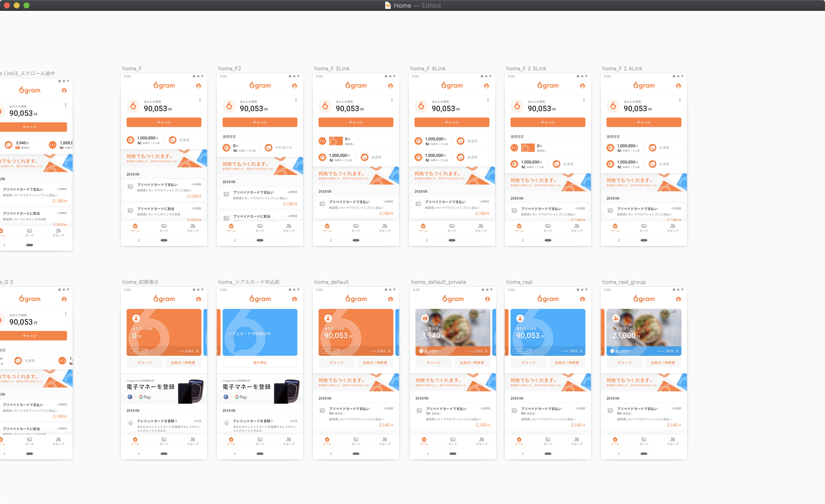The width and height of the screenshot is (825, 504).
Task: Click the blue 90,053円 card in home_real
Action: point(548,332)
